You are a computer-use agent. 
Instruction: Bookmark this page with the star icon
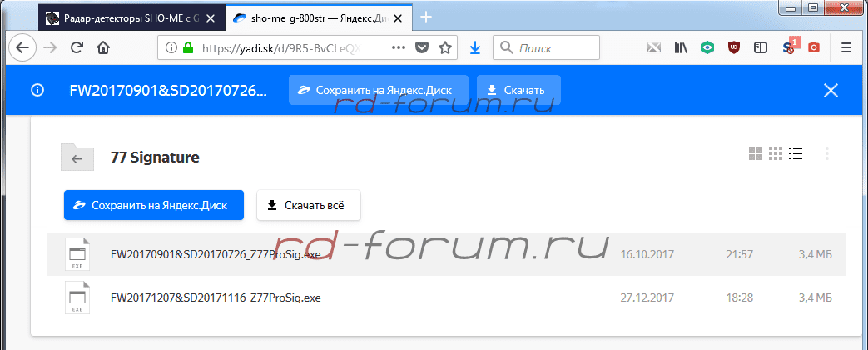pyautogui.click(x=445, y=48)
